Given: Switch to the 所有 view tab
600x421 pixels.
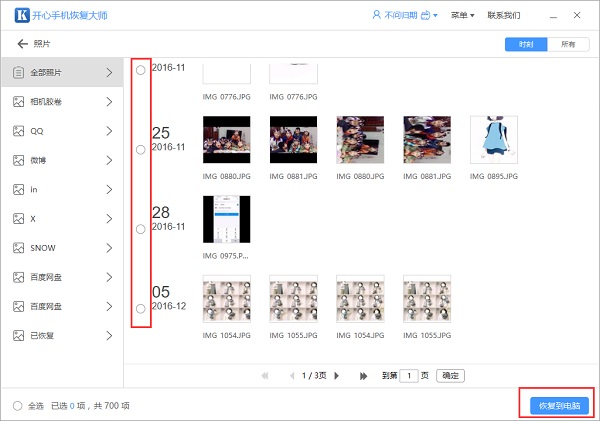Looking at the screenshot, I should 568,44.
